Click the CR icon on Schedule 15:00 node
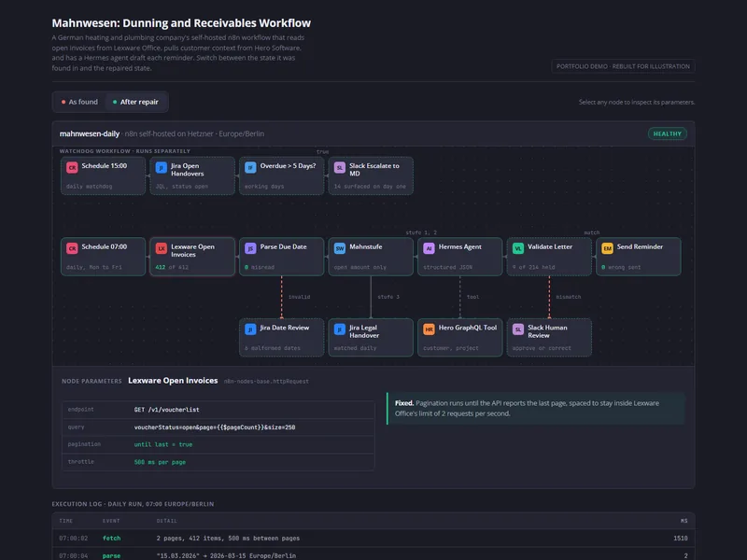The height and width of the screenshot is (560, 747). [72, 167]
